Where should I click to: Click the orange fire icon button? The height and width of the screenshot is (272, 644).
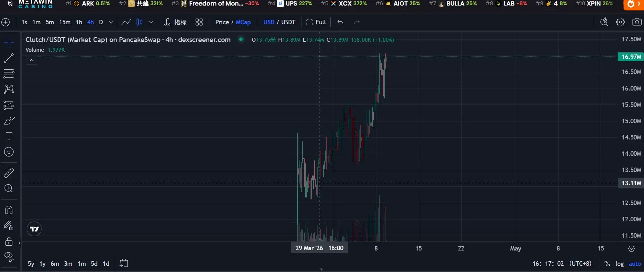634,4
